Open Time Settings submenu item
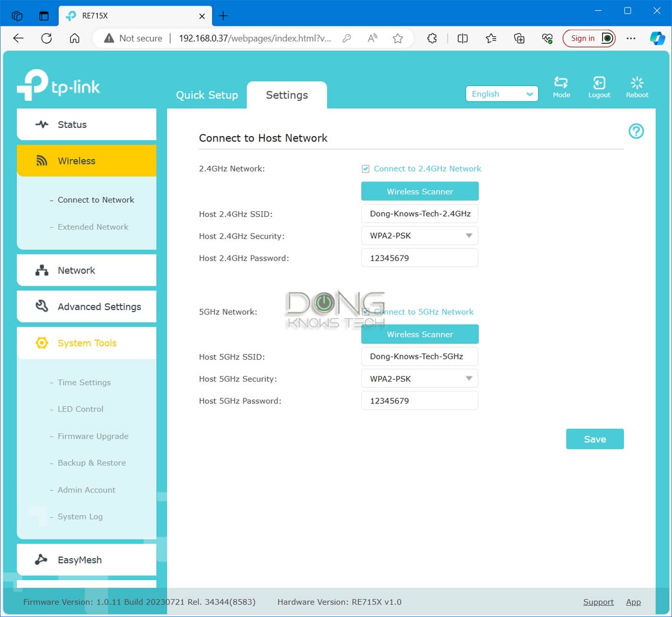Viewport: 672px width, 617px height. point(84,383)
